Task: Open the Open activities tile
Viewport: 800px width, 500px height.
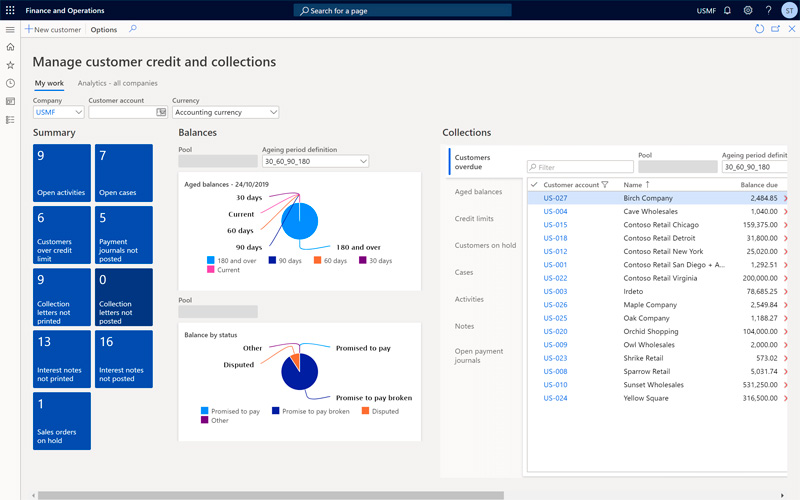Action: click(62, 173)
